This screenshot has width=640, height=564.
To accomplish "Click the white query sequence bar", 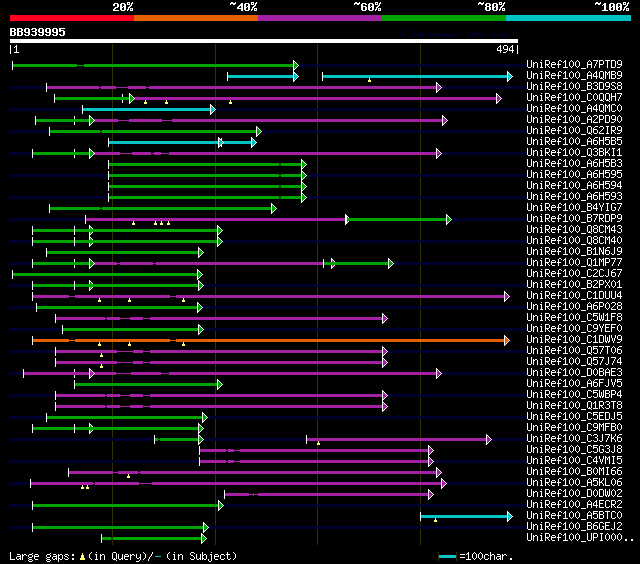I will click(264, 41).
